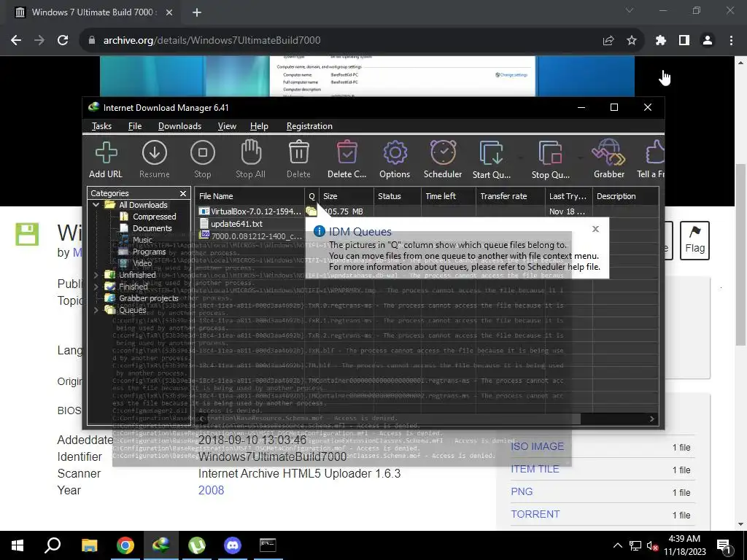Open Chrome extensions puzzle icon
The width and height of the screenshot is (747, 560).
[660, 41]
